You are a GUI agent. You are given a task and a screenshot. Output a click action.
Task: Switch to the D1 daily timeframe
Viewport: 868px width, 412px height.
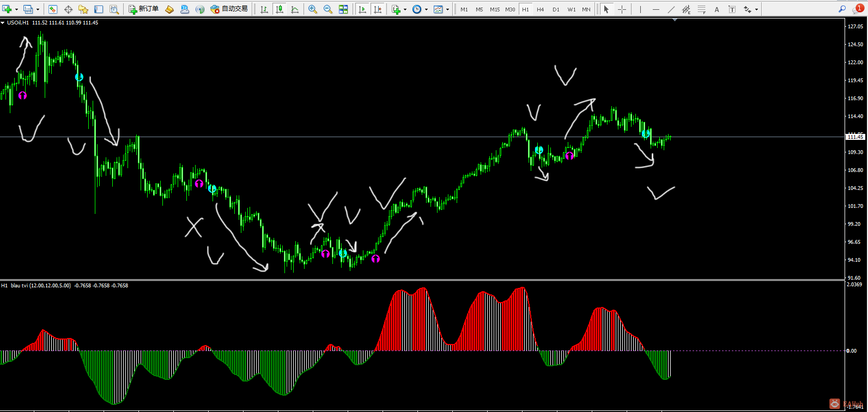pyautogui.click(x=556, y=9)
